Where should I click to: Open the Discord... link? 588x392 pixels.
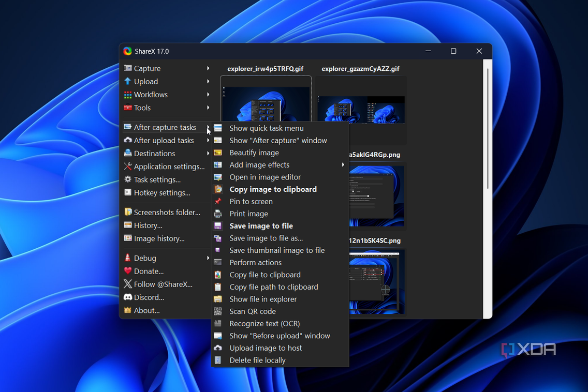(x=167, y=297)
